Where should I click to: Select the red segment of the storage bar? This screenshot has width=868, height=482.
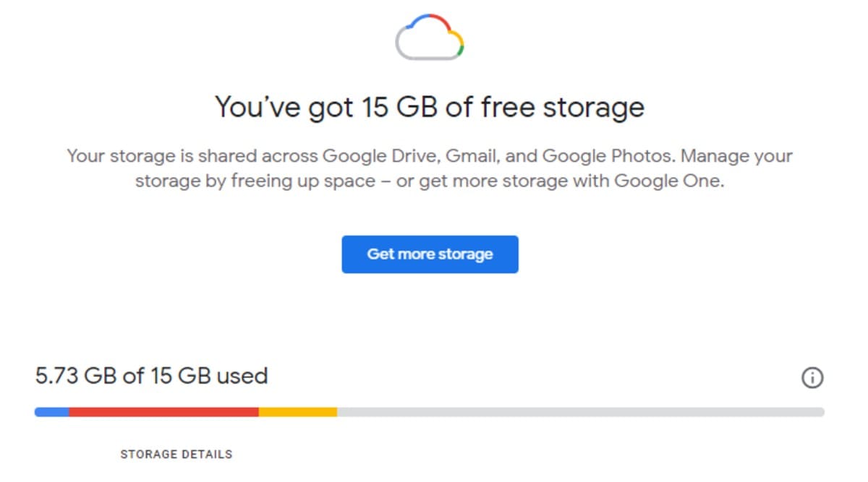(163, 412)
